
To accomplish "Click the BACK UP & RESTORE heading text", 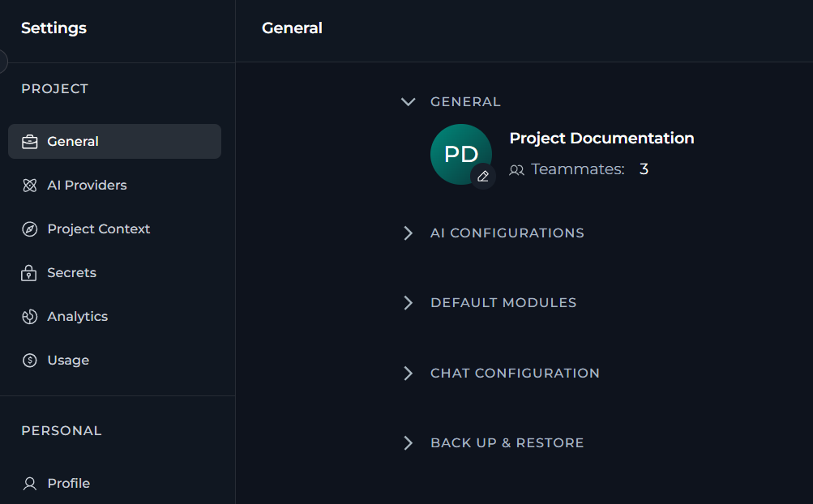I will 507,442.
